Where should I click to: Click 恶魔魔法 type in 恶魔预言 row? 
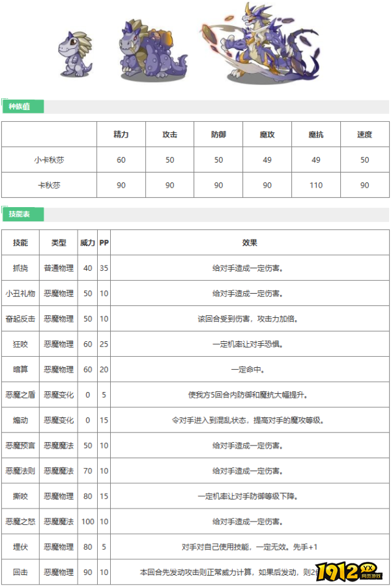59,446
